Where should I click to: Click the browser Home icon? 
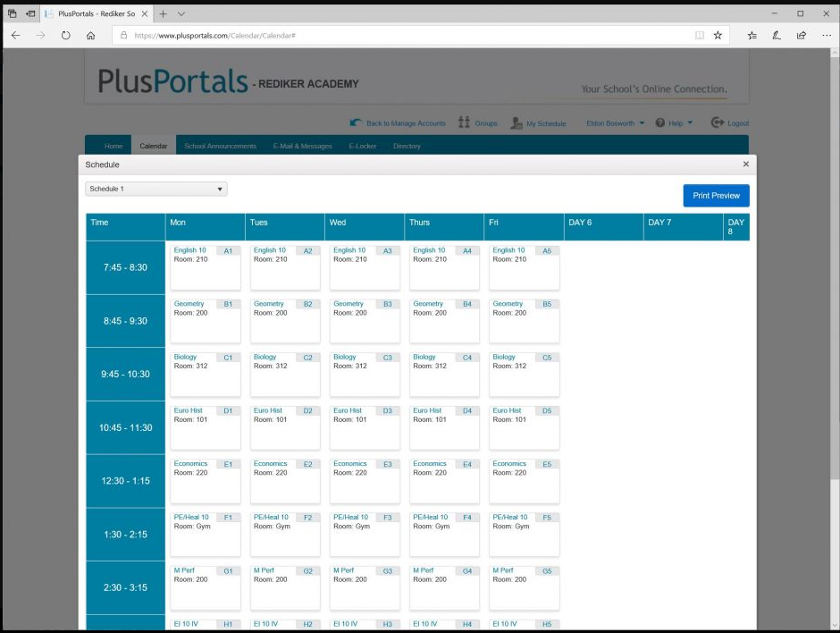coord(89,35)
